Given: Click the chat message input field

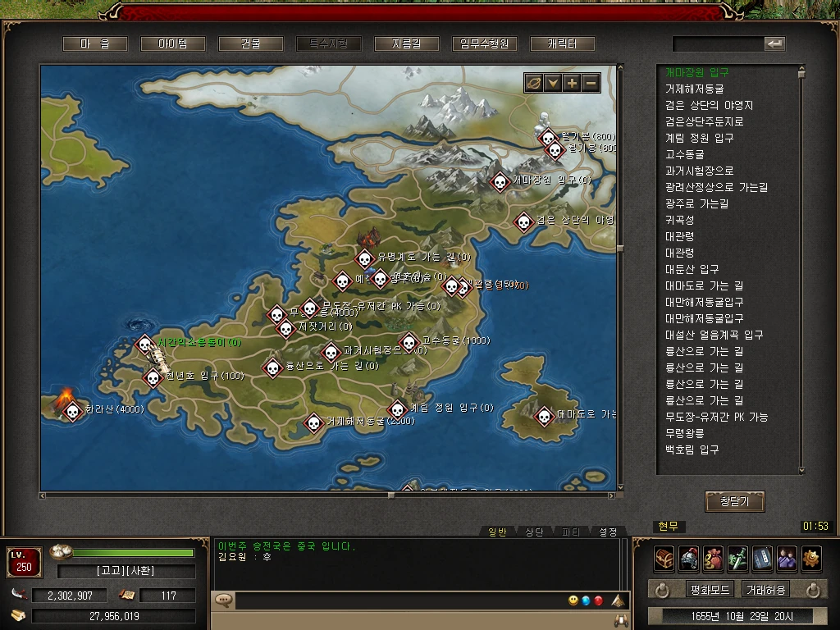Looking at the screenshot, I should (x=399, y=600).
